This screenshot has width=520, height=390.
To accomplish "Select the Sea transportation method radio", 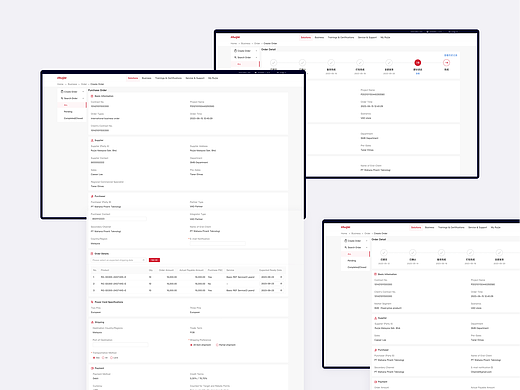I will pyautogui.click(x=94, y=358).
